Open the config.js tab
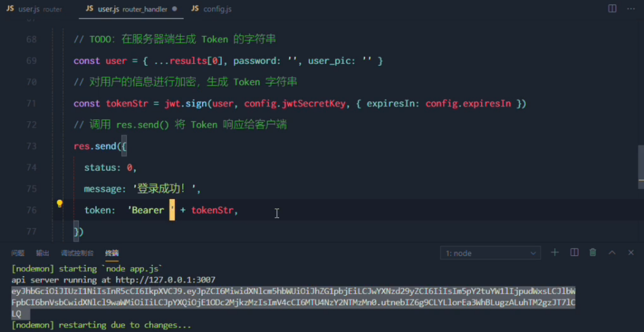The width and height of the screenshot is (644, 332). (212, 9)
